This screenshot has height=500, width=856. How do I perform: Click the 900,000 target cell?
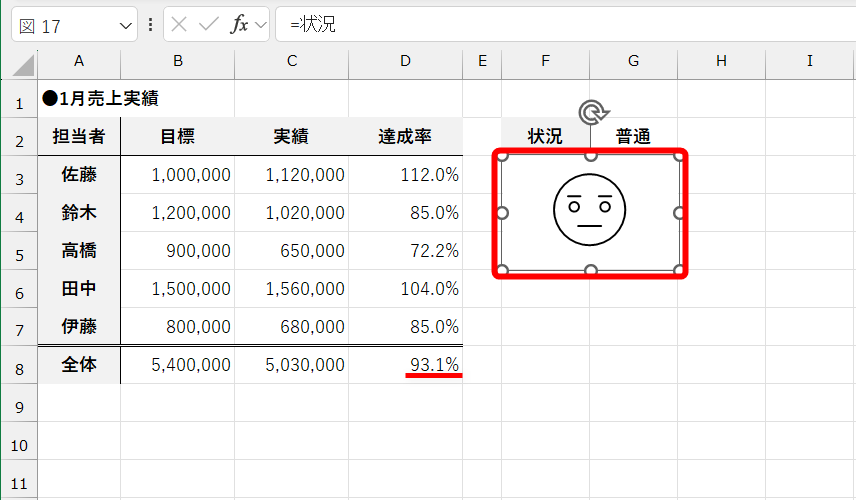(177, 251)
